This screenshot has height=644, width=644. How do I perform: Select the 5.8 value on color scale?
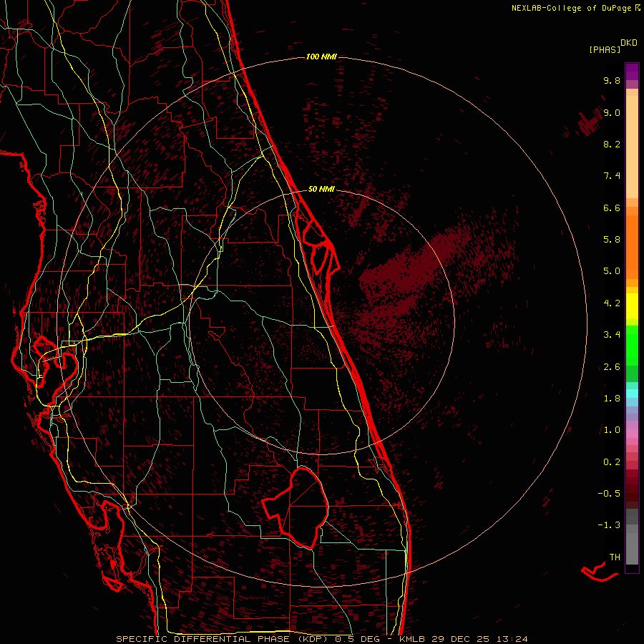tap(612, 240)
